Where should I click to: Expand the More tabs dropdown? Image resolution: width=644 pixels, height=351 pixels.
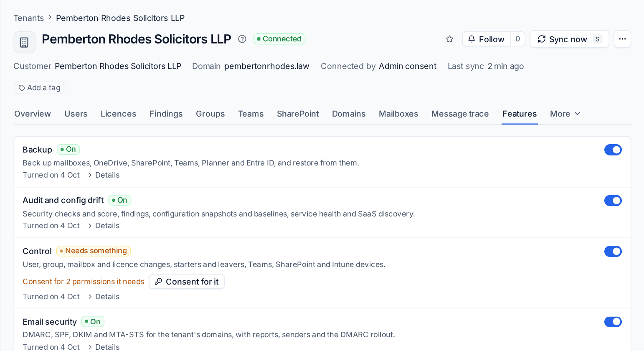click(565, 114)
